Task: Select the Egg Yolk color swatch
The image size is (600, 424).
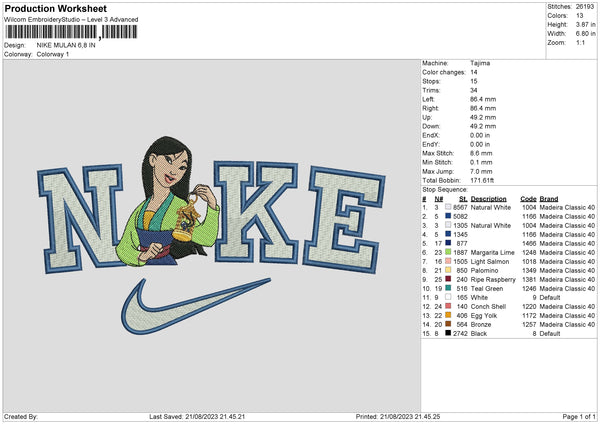Action: click(448, 315)
